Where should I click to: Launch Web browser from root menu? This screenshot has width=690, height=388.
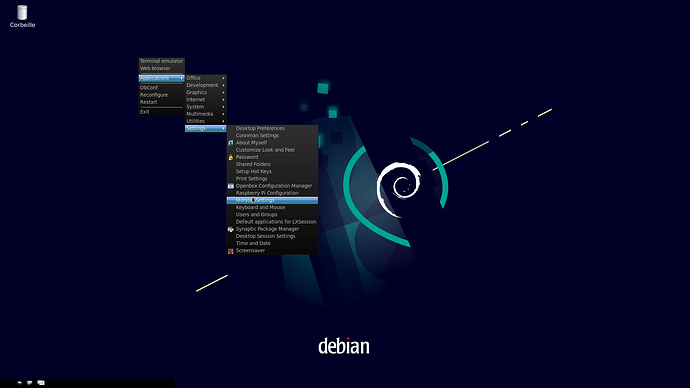pos(161,68)
